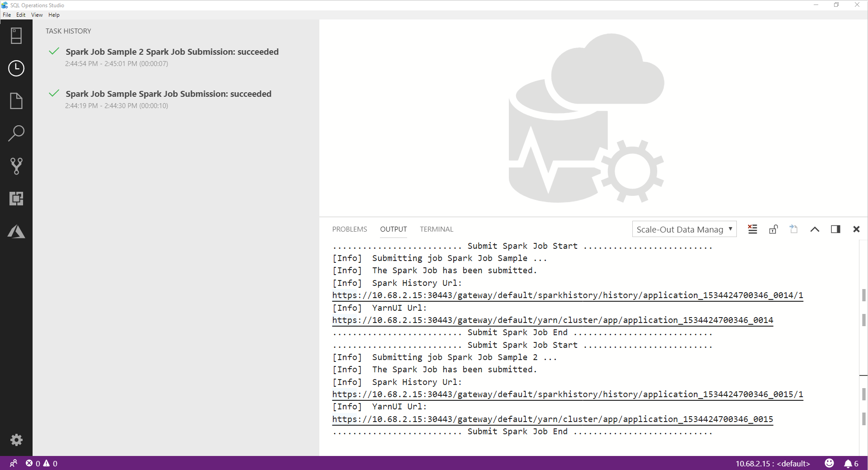
Task: Open the Source Control branch icon
Action: click(16, 166)
